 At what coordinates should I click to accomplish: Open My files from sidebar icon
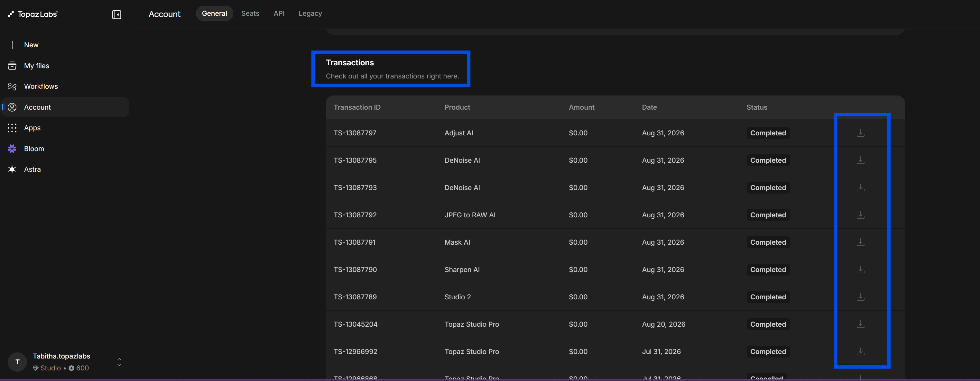click(x=12, y=66)
